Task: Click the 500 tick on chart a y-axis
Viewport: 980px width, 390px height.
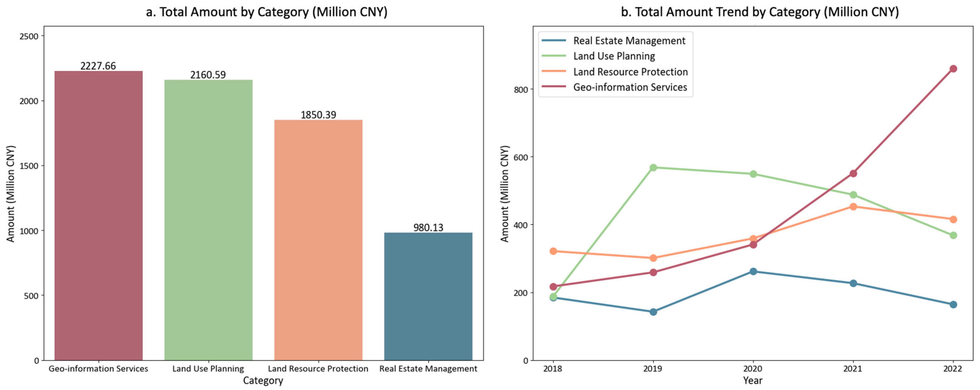Action: point(31,295)
